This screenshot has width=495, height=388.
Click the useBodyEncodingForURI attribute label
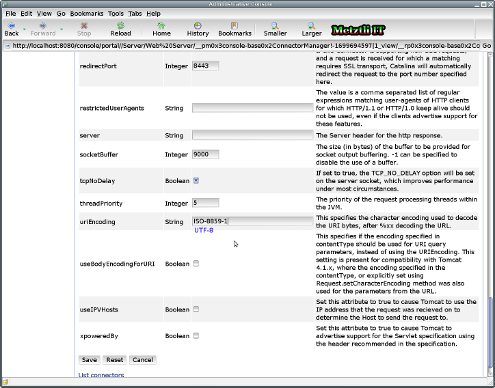tap(117, 264)
